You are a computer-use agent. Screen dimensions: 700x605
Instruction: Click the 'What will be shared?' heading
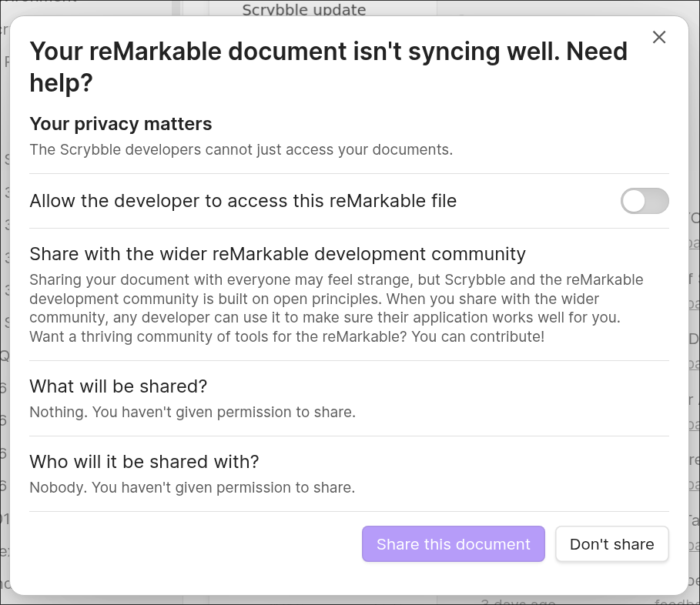pos(119,386)
